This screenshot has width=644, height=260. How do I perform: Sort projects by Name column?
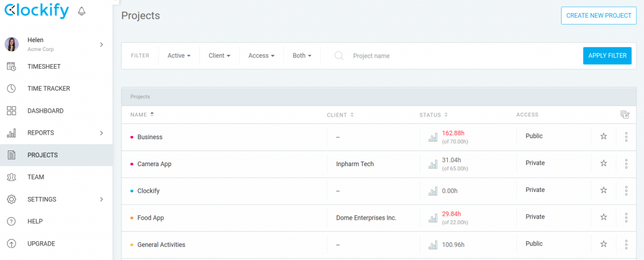[x=142, y=115]
